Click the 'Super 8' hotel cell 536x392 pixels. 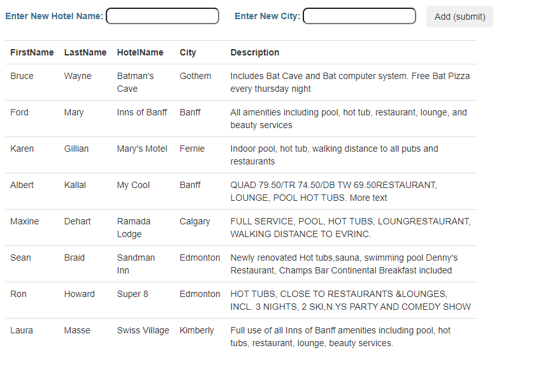[x=133, y=294]
